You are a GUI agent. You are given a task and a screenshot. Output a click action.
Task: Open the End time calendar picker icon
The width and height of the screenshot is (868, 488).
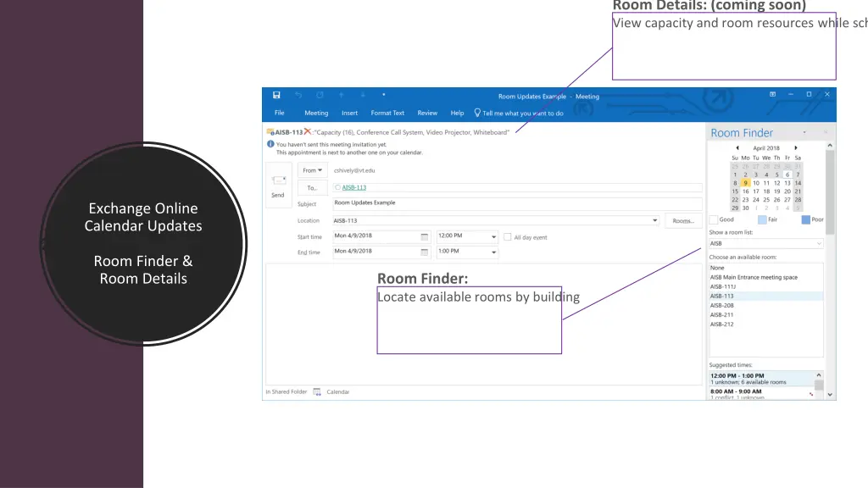coord(425,252)
